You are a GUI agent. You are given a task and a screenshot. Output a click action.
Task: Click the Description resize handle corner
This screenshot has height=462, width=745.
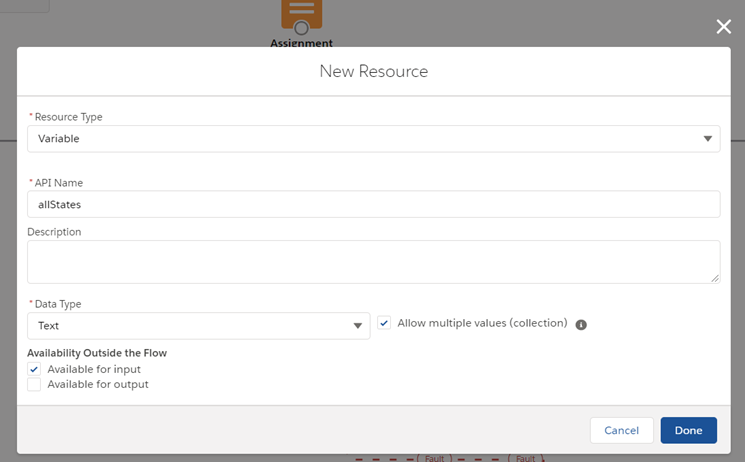[715, 279]
